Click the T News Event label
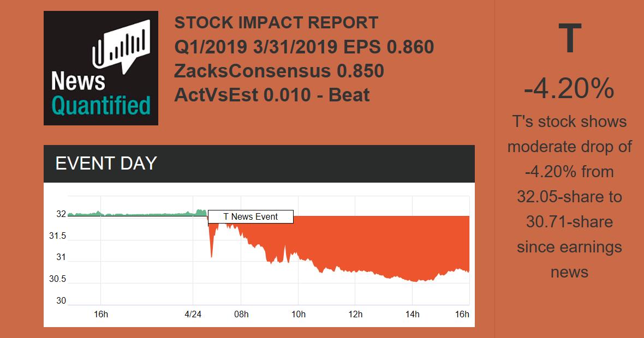Viewport: 644px width, 338px height. (251, 217)
